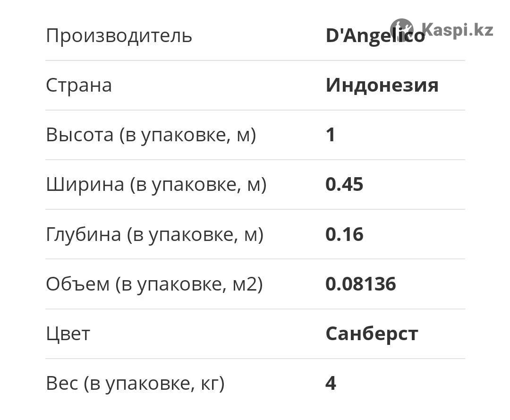Image resolution: width=510 pixels, height=420 pixels.
Task: Click the Производитель label
Action: tap(119, 36)
